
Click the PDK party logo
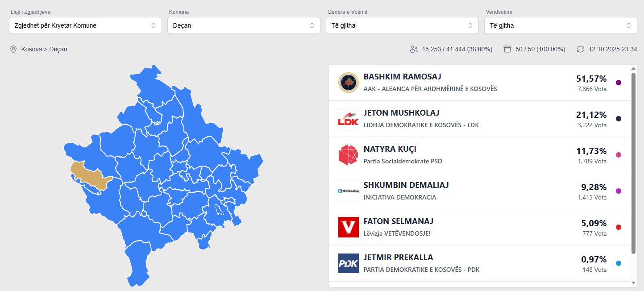pyautogui.click(x=348, y=263)
